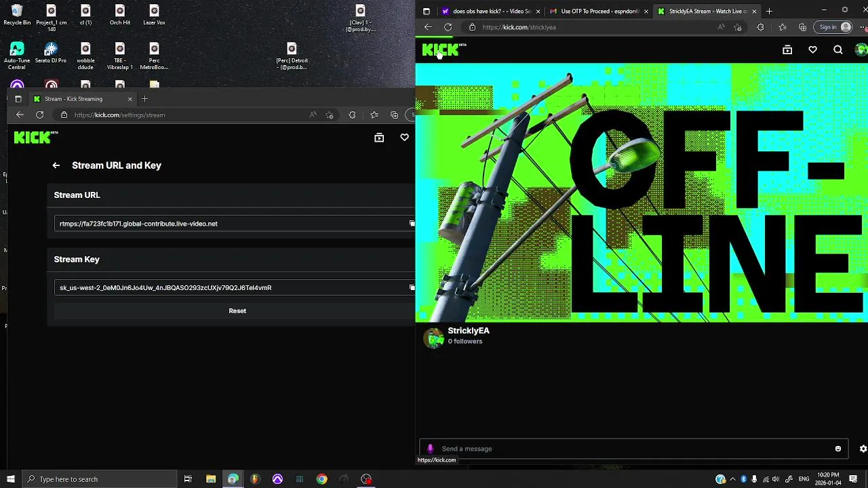
Task: Click the purple identity icon in chat box
Action: point(430,449)
